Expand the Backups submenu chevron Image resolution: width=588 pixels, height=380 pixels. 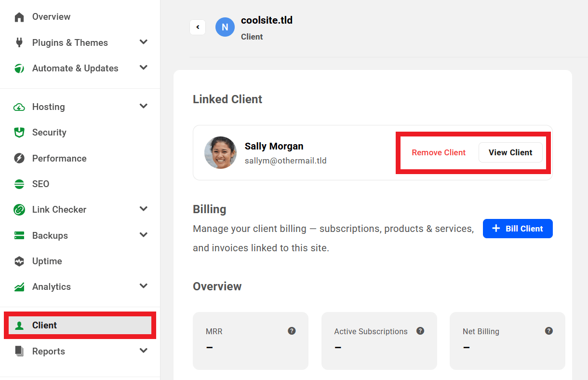144,235
